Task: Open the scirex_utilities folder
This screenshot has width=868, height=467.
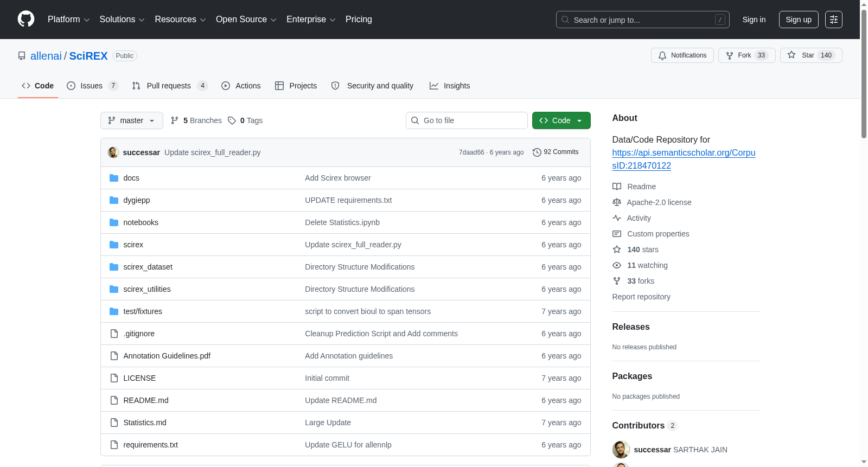Action: pos(147,289)
